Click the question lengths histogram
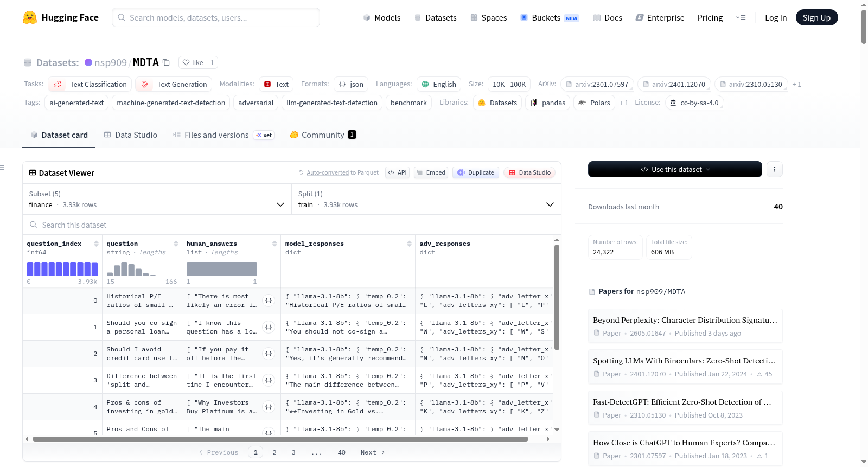This screenshot has height=467, width=868. pos(142,269)
